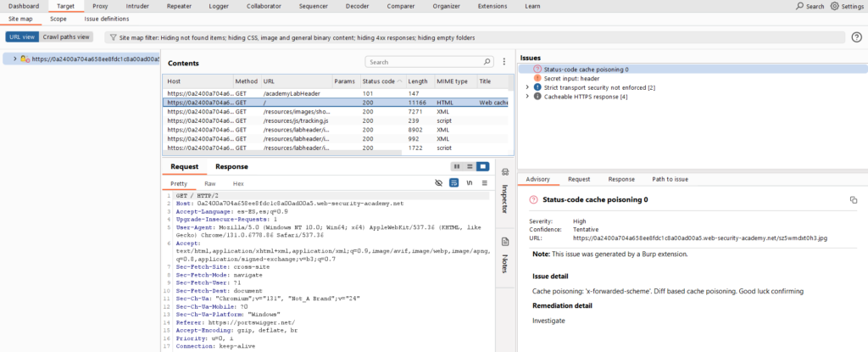This screenshot has height=352, width=868.
Task: Toggle hidden request elements with eye icon
Action: [438, 182]
